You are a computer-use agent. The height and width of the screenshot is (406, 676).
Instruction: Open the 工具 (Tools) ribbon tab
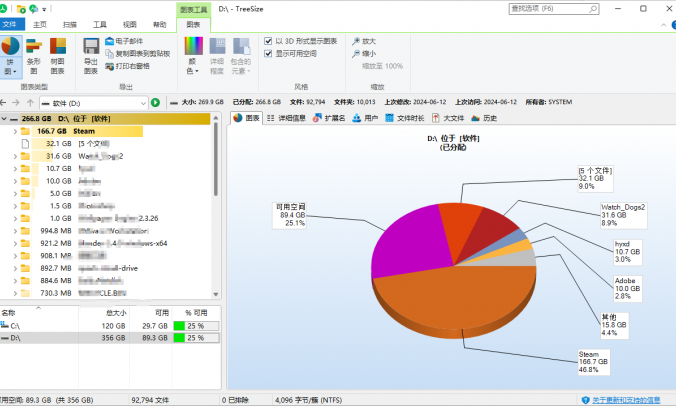point(100,25)
